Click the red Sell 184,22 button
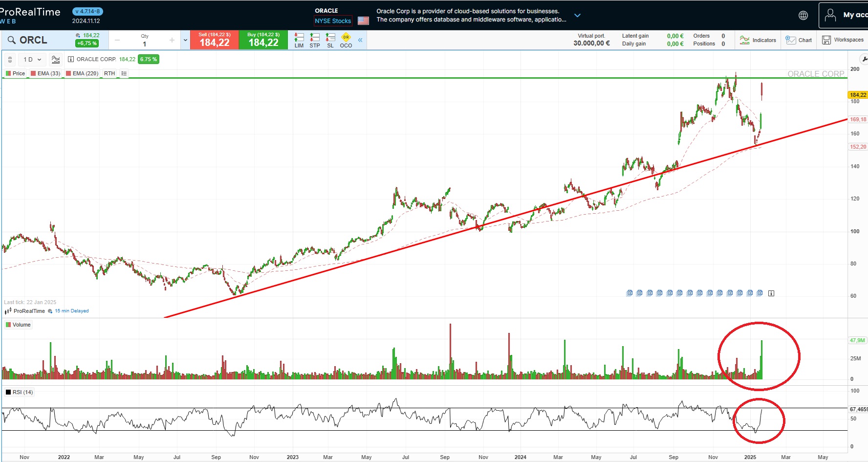This screenshot has height=462, width=868. [x=214, y=40]
